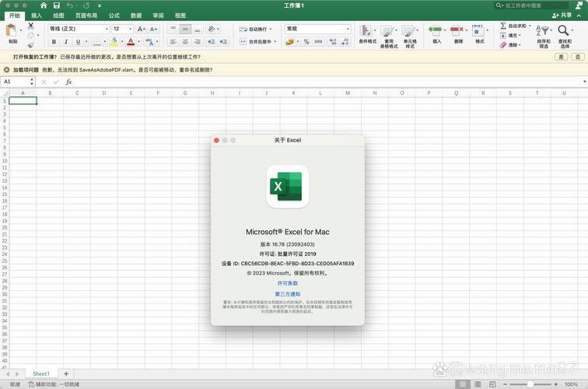Open the font color dropdown arrow

pos(138,42)
